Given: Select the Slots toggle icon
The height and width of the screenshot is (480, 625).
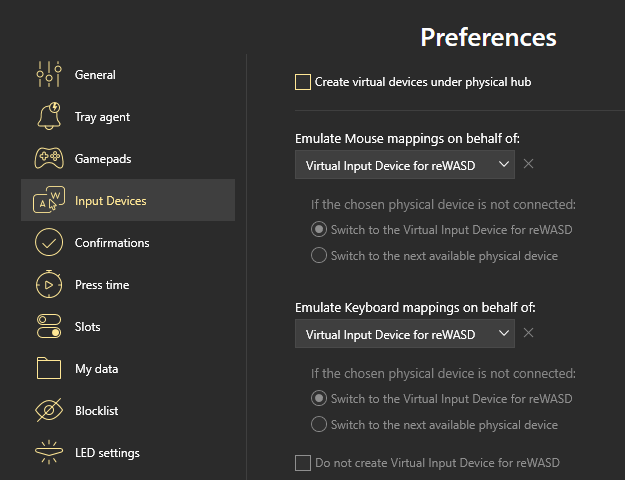Looking at the screenshot, I should (x=48, y=327).
